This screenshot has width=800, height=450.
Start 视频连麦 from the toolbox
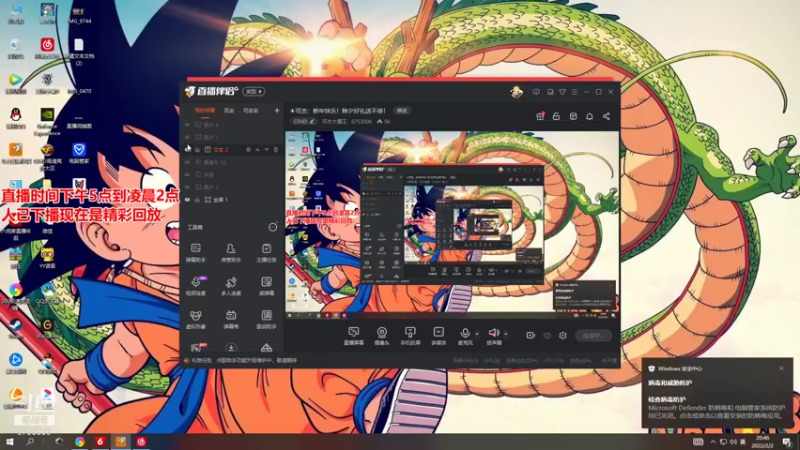(195, 286)
